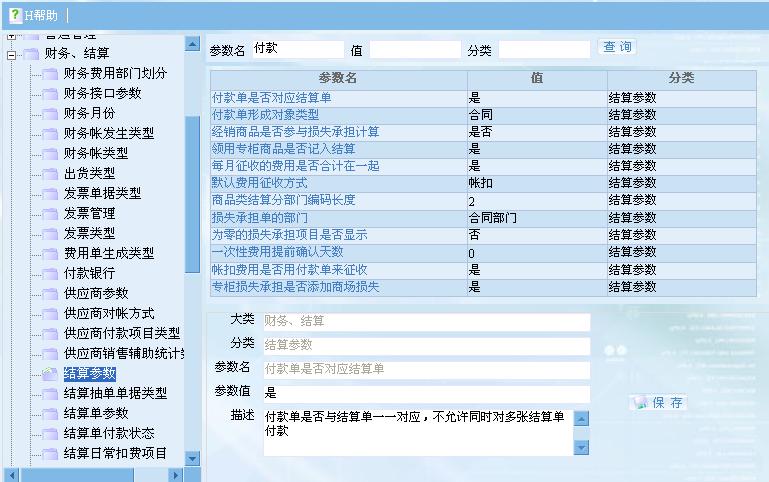Click folder icon next to 供应商付款项目类型

click(50, 333)
